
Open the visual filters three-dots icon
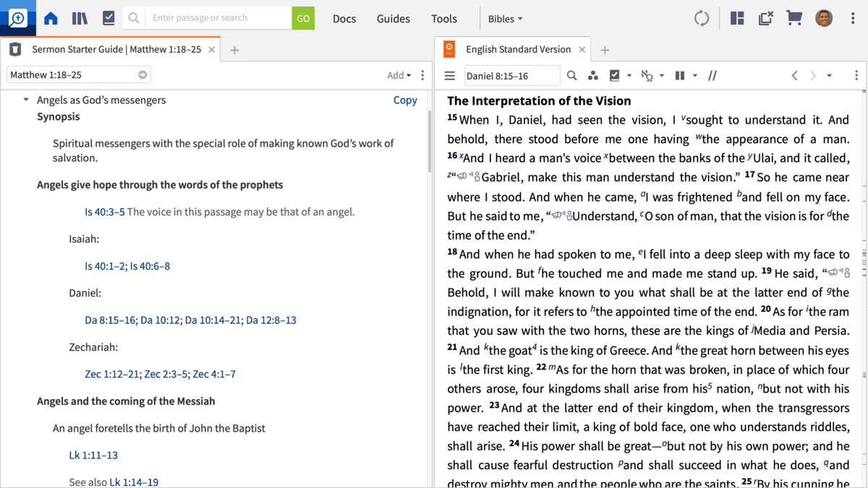(593, 76)
